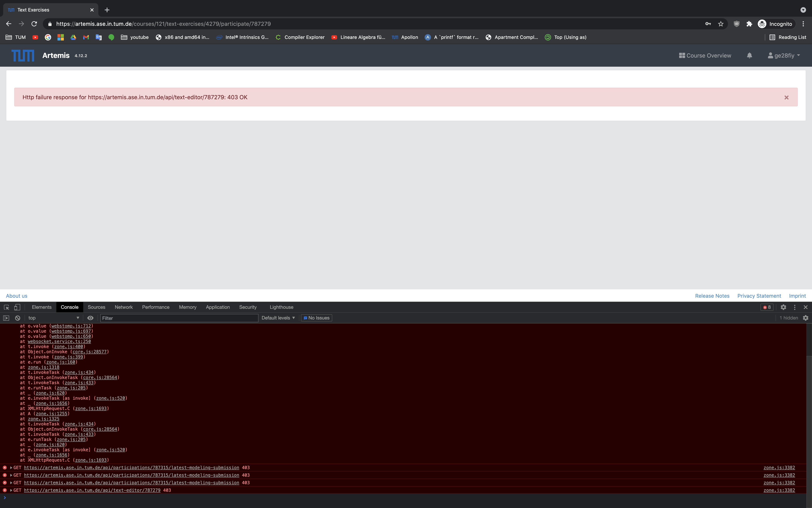Open DevTools settings gear icon
Viewport: 812px width, 508px height.
[x=783, y=307]
